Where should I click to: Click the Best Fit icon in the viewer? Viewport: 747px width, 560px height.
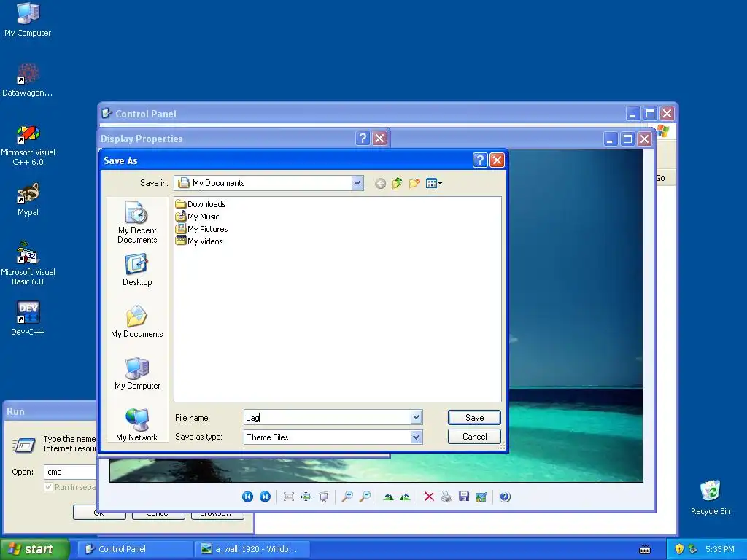(288, 497)
